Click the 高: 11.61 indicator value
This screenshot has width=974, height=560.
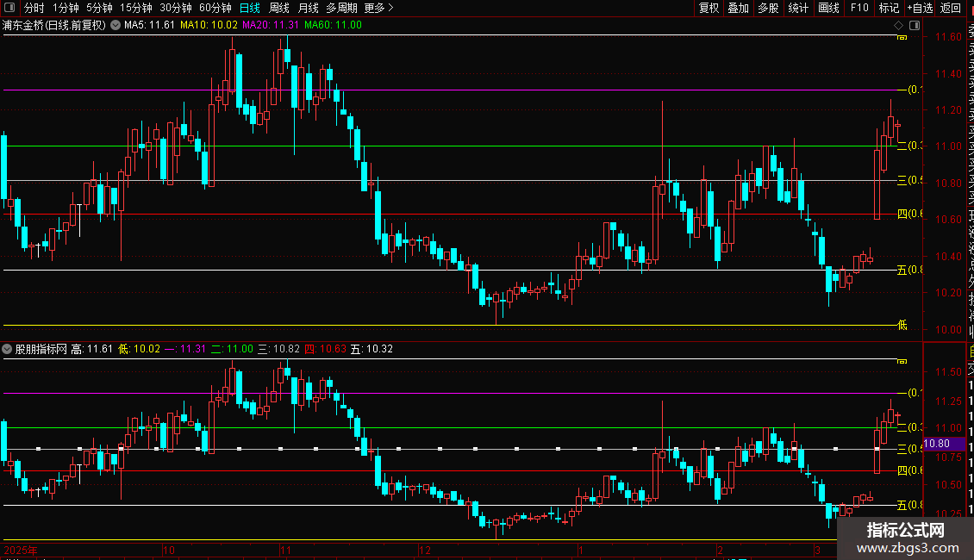(92, 349)
